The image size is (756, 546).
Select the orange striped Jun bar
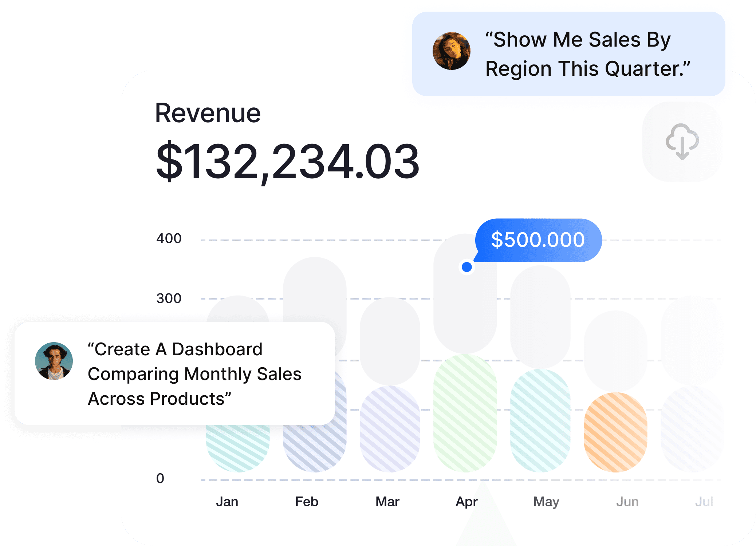coord(615,432)
